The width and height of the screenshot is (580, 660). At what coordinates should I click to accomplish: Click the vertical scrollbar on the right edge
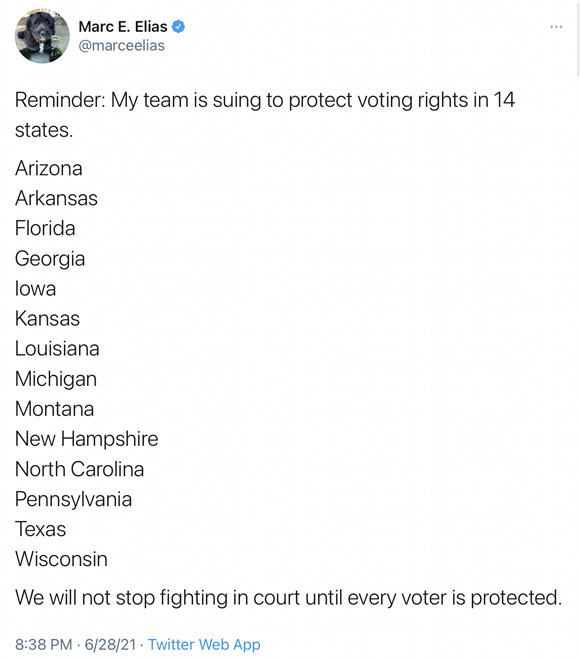pyautogui.click(x=578, y=39)
